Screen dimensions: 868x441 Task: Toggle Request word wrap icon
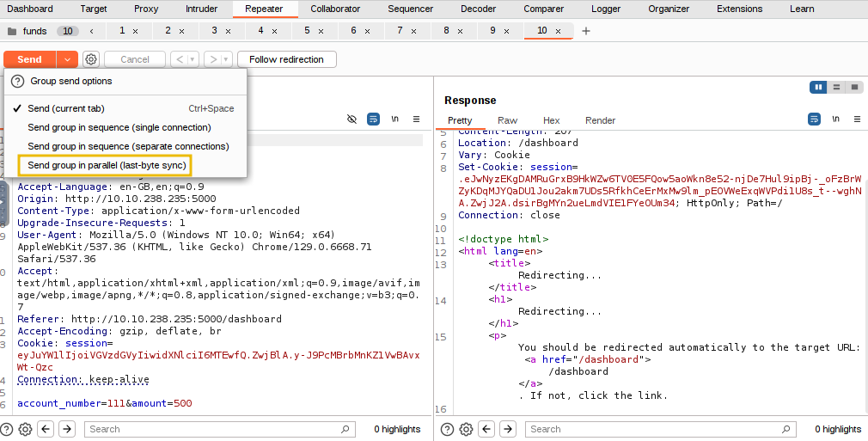[x=374, y=119]
